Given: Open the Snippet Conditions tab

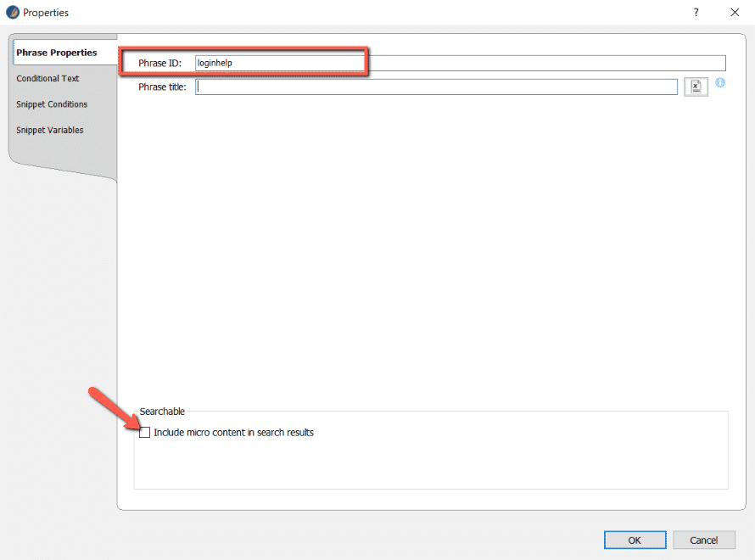Looking at the screenshot, I should (x=51, y=104).
